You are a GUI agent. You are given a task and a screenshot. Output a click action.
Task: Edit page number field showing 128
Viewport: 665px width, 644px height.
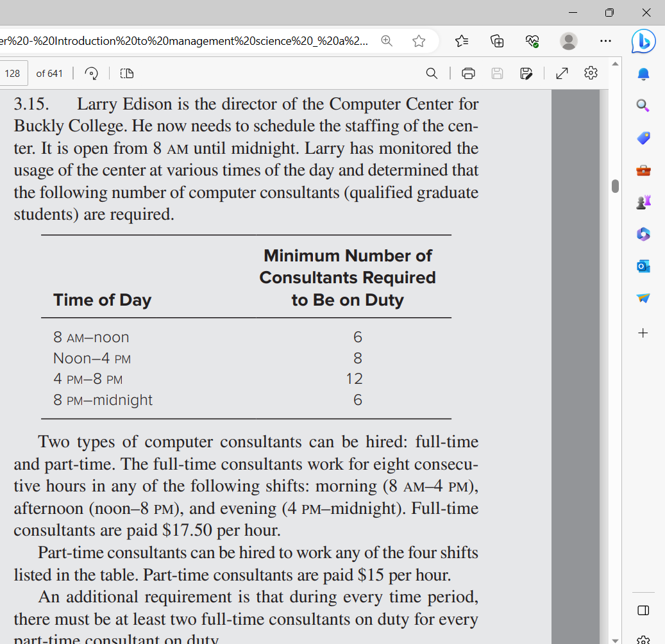tap(13, 73)
